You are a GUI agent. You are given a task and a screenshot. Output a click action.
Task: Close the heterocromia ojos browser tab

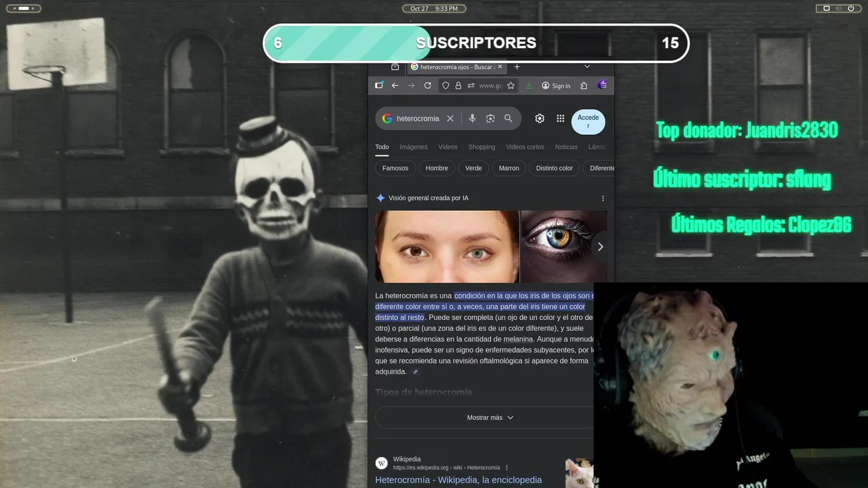[498, 67]
